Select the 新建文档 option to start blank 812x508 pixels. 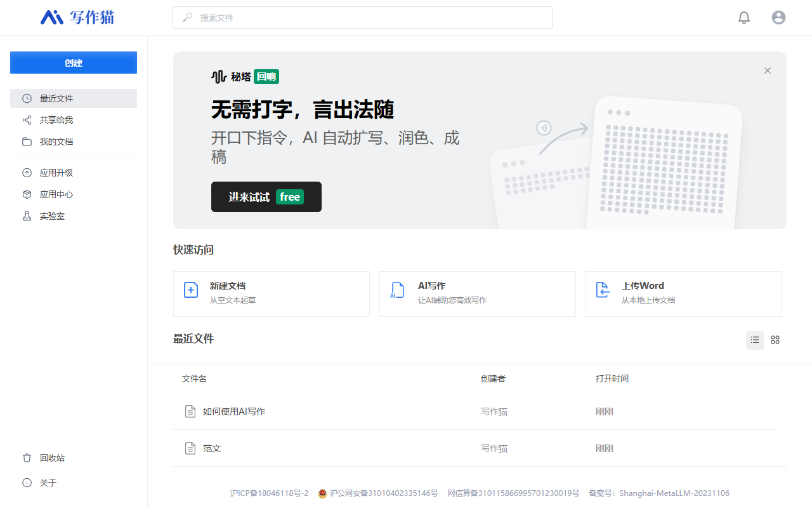[x=271, y=293]
